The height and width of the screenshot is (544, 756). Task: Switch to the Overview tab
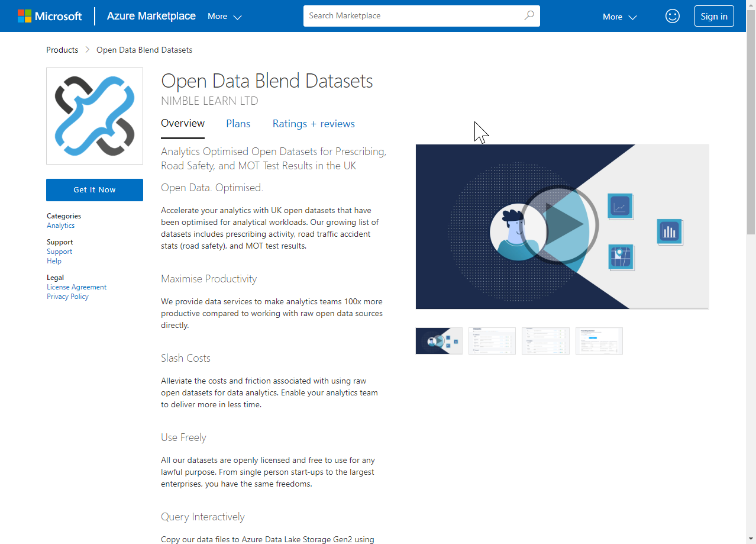pyautogui.click(x=183, y=123)
